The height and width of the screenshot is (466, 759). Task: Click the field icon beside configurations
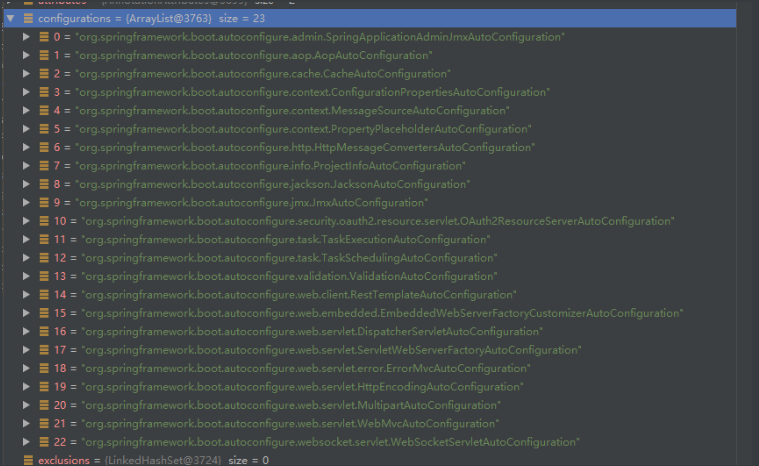(x=28, y=19)
